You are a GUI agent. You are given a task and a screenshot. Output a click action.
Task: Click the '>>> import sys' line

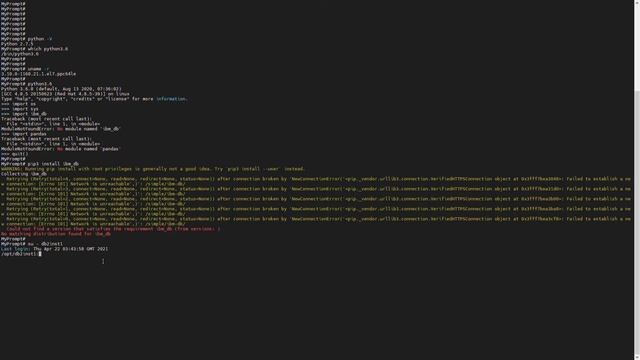(x=20, y=109)
